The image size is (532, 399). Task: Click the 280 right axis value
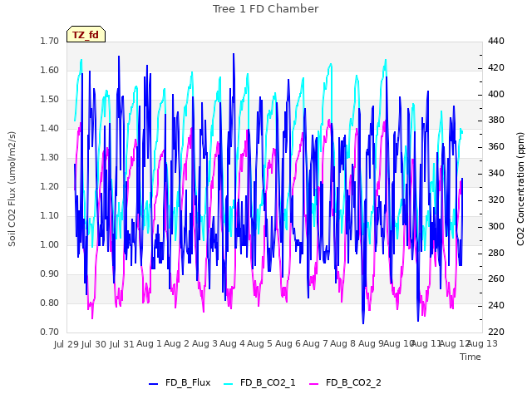click(496, 253)
